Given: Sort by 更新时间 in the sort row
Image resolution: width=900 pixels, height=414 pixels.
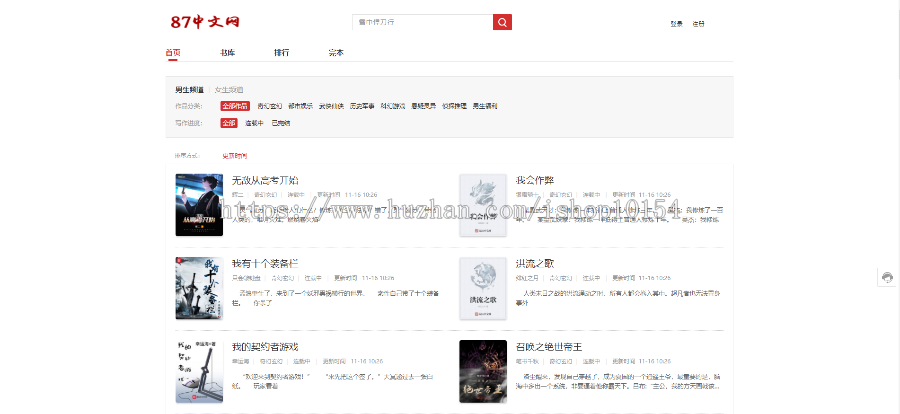Looking at the screenshot, I should 235,156.
